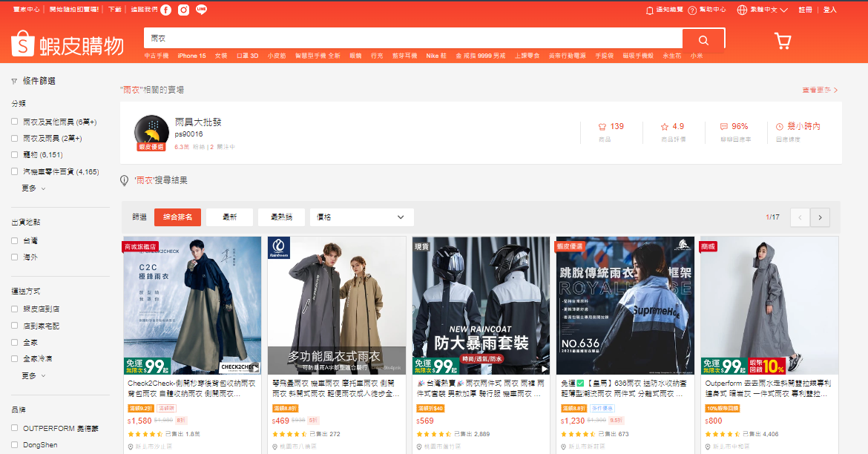Open the Outperform grey raincoat thumbnail
The width and height of the screenshot is (868, 454).
click(769, 306)
